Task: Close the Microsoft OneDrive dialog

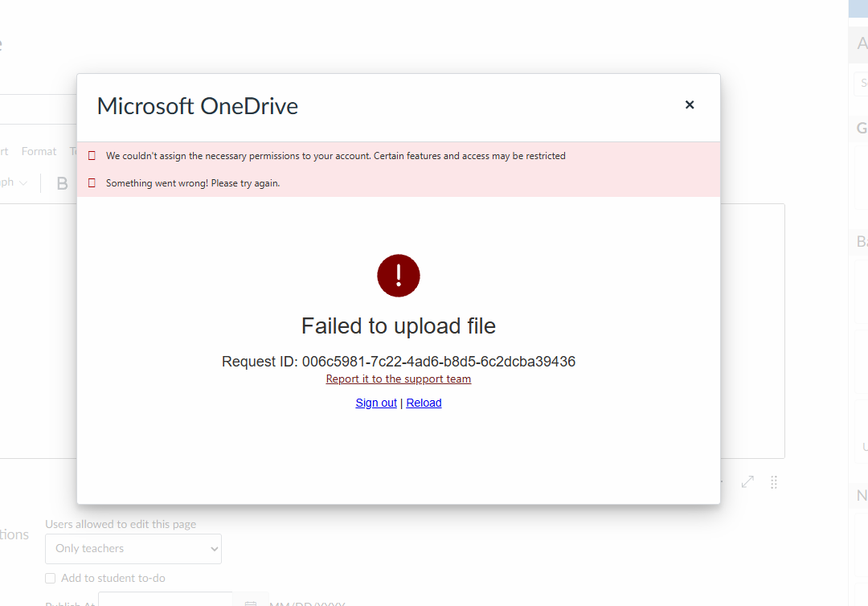Action: (690, 104)
